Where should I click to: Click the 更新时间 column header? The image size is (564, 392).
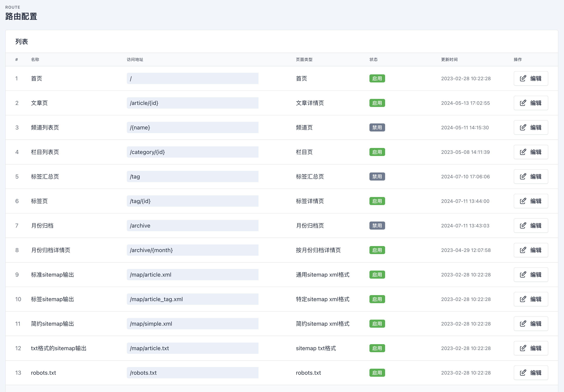pos(449,60)
